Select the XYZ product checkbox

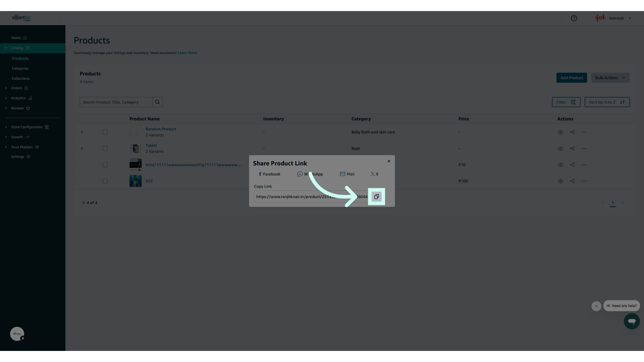pos(105,181)
